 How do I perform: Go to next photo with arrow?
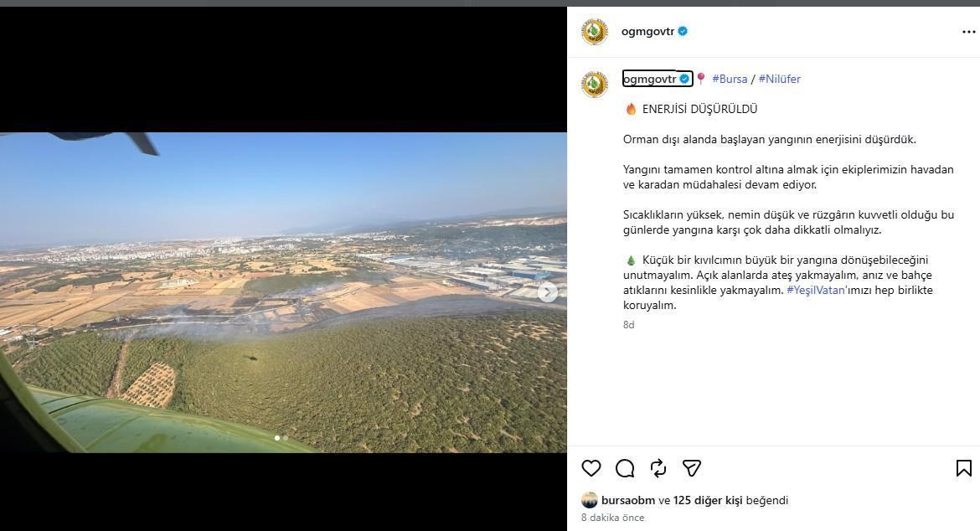click(548, 291)
